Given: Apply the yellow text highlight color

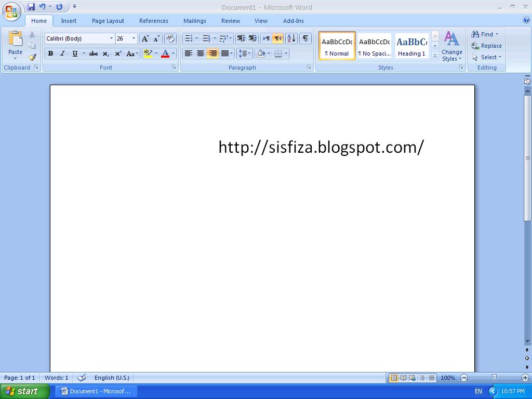Looking at the screenshot, I should point(148,54).
